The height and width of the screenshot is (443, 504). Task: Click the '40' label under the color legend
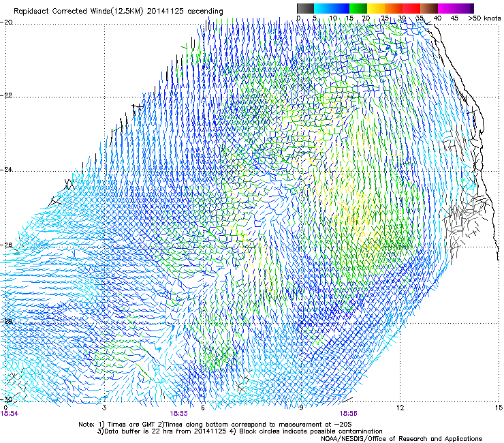437,18
